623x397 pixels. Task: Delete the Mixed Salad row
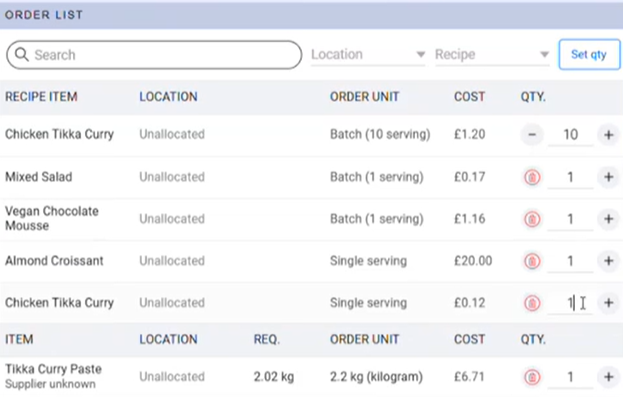point(532,177)
